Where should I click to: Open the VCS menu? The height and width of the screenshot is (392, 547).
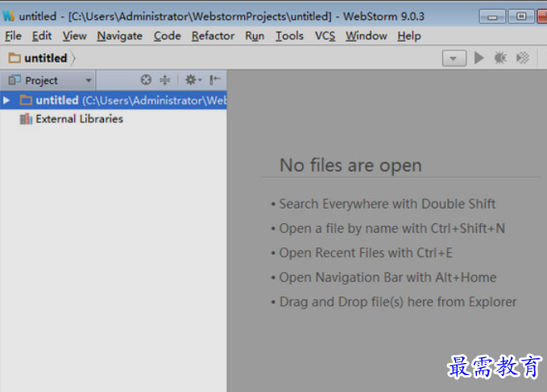click(x=325, y=35)
